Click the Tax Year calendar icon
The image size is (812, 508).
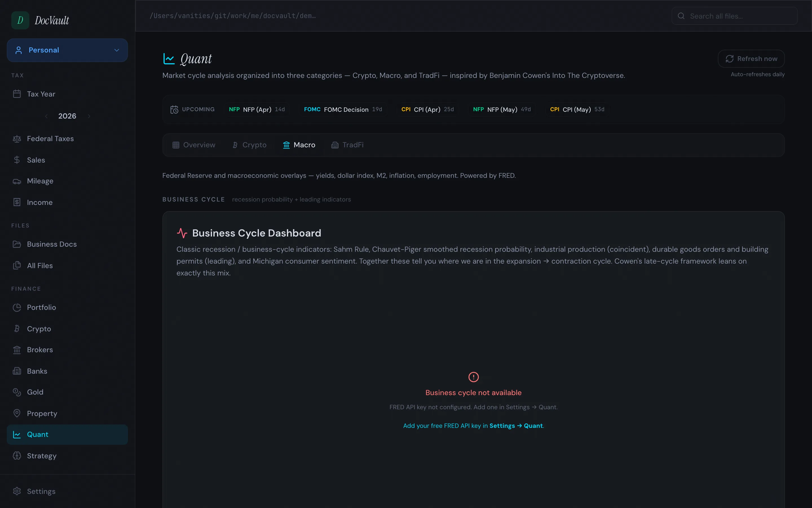tap(17, 94)
